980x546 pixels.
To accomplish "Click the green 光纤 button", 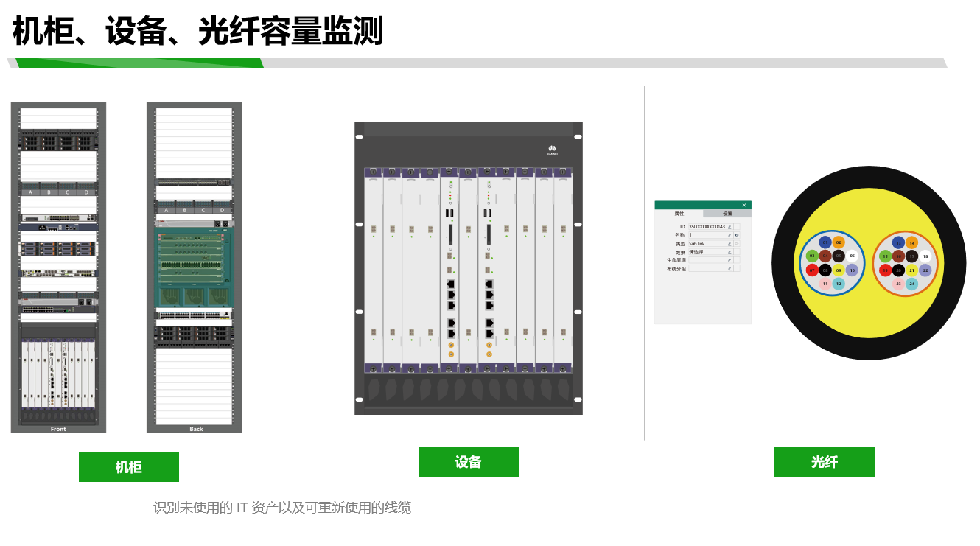I will 825,461.
